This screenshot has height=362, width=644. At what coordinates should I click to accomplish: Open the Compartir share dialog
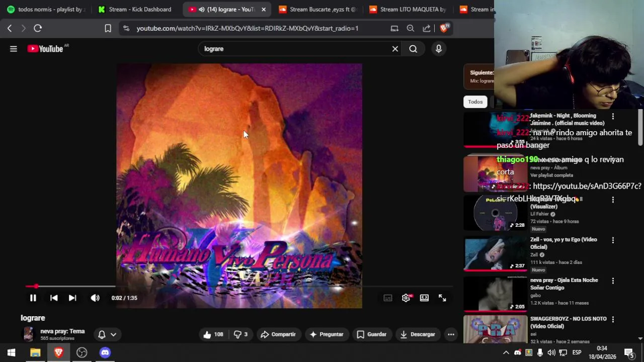click(x=278, y=334)
